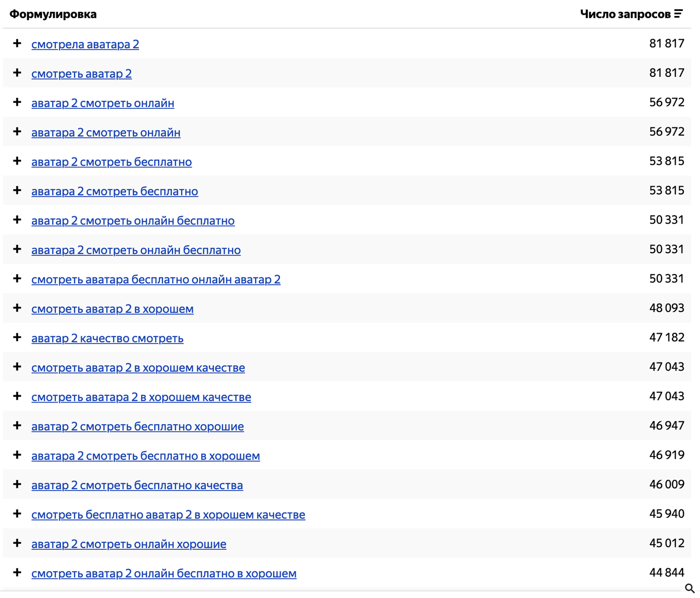Open link 'аватара 2 смотреть бесплатно'
The height and width of the screenshot is (598, 700).
coord(115,191)
